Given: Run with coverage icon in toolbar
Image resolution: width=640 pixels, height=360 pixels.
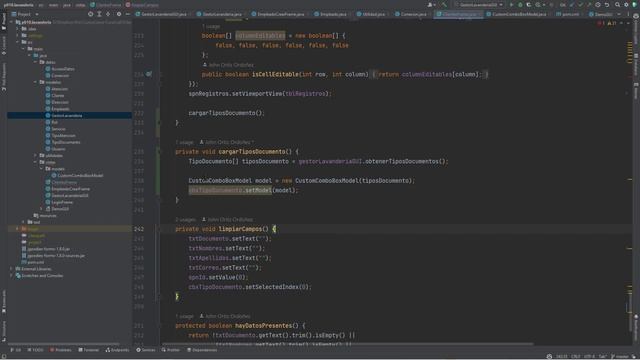Looking at the screenshot, I should tap(529, 5).
